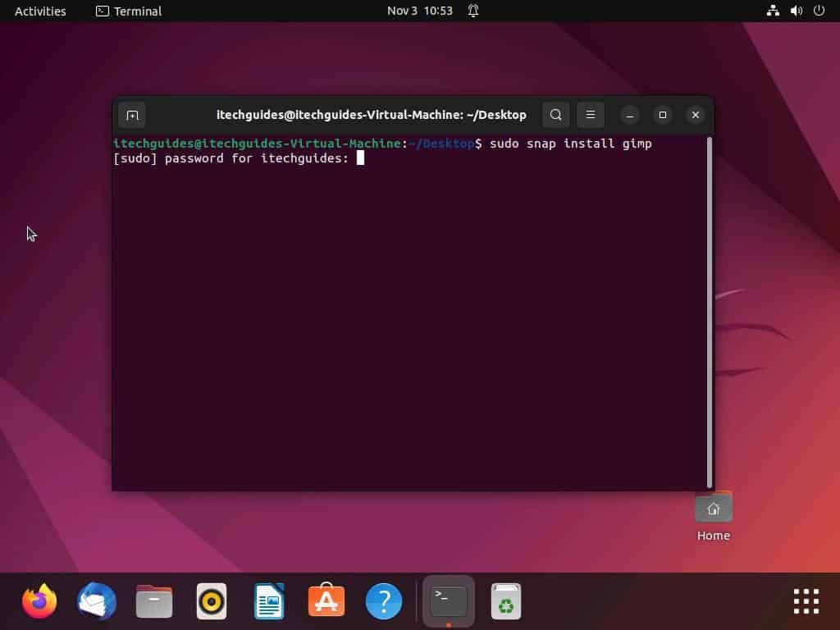Open the Terminal search
Screen dimensions: 840x630
555,115
